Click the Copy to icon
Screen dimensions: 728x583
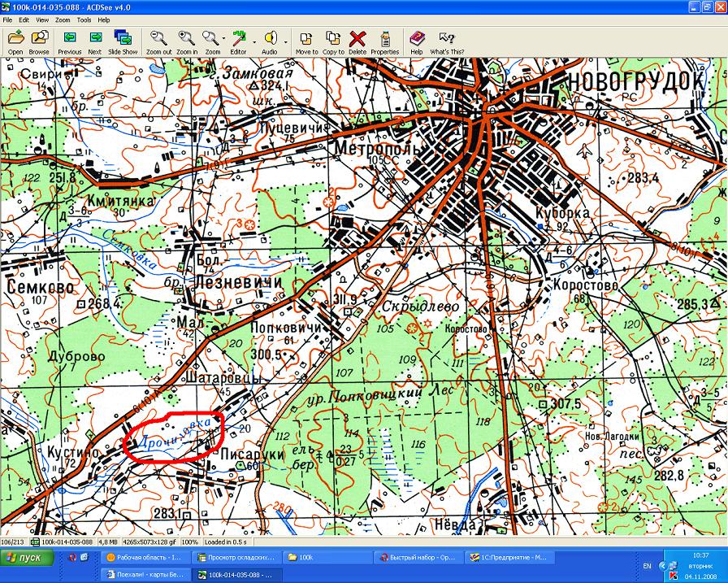click(x=333, y=40)
